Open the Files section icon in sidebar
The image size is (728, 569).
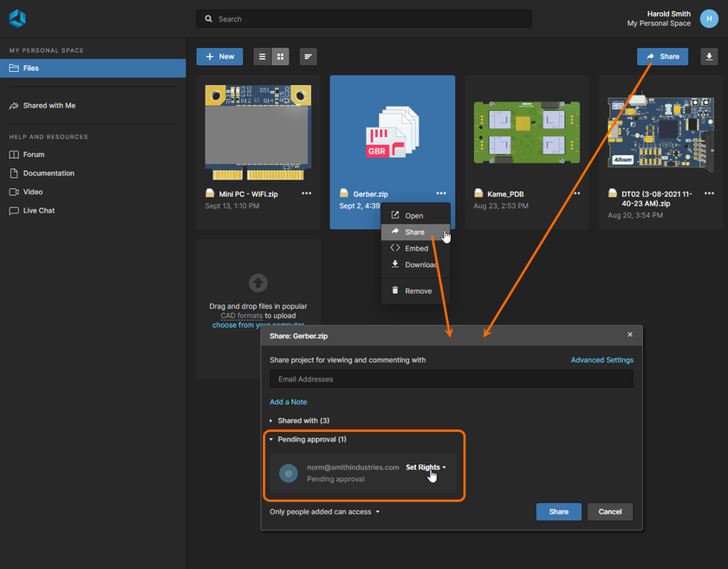pos(11,68)
